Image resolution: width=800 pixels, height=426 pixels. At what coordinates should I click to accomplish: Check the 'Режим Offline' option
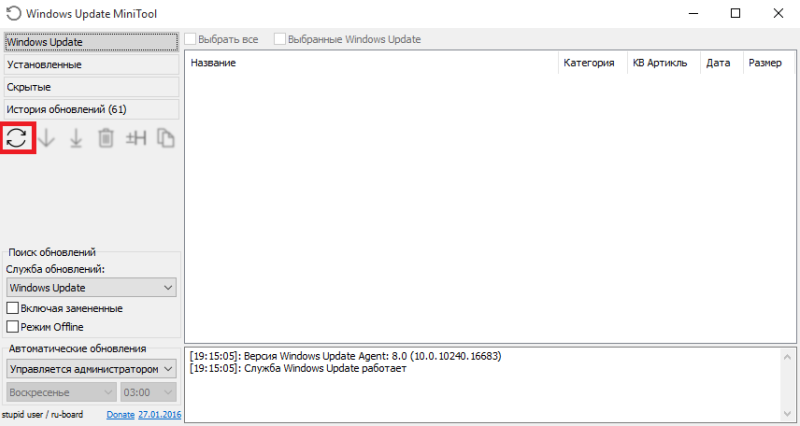coord(13,327)
